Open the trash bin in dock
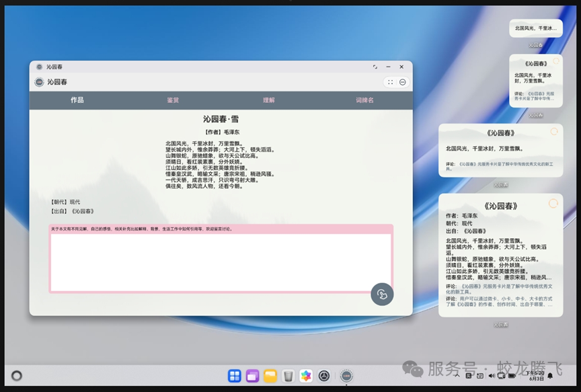The height and width of the screenshot is (392, 581). pyautogui.click(x=288, y=376)
